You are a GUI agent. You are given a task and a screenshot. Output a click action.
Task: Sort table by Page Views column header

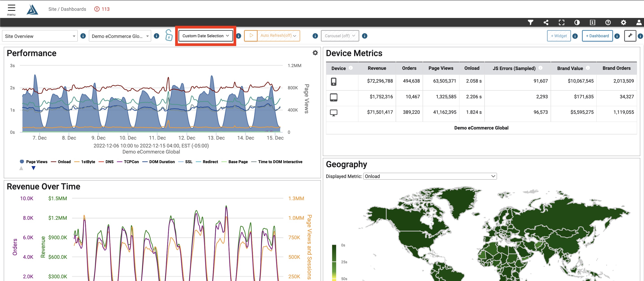[441, 68]
